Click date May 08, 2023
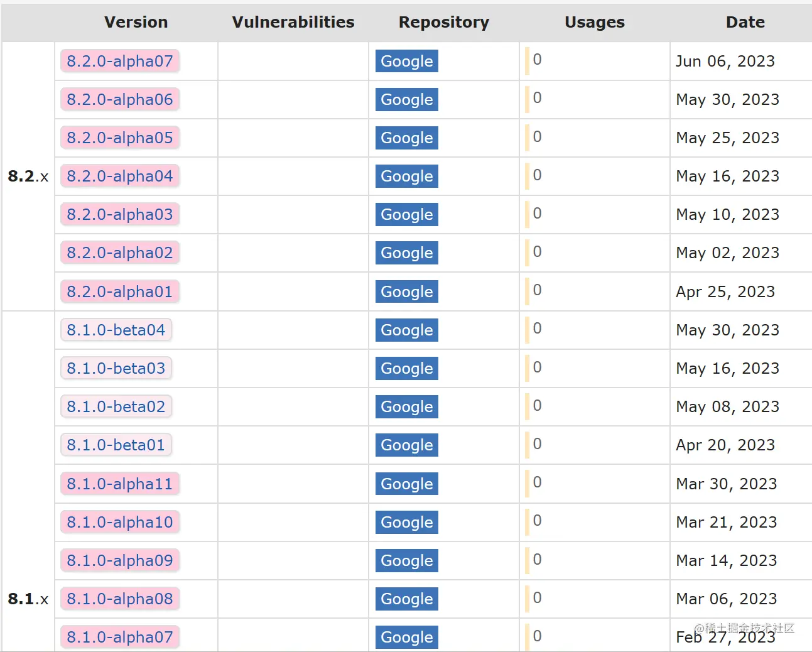 728,406
